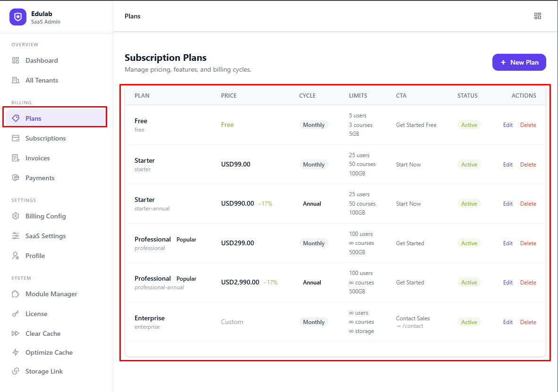Click the Module Manager puzzle icon
This screenshot has height=392, width=558.
(16, 294)
